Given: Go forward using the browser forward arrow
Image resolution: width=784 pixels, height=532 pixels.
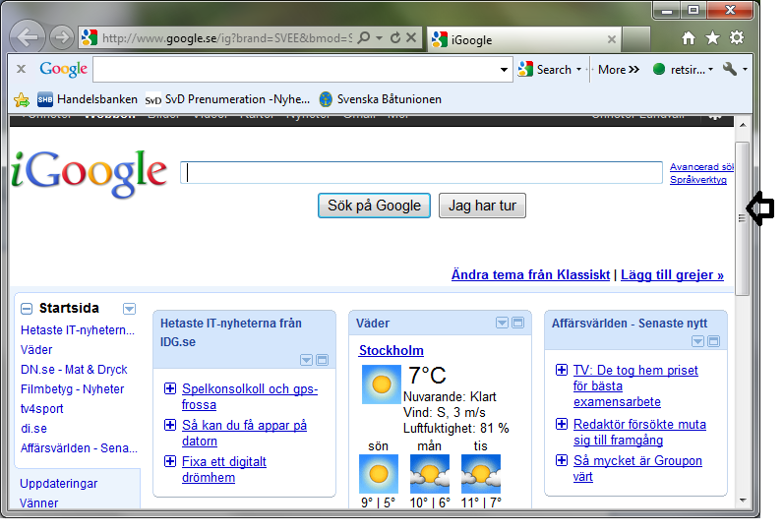Looking at the screenshot, I should coord(62,38).
